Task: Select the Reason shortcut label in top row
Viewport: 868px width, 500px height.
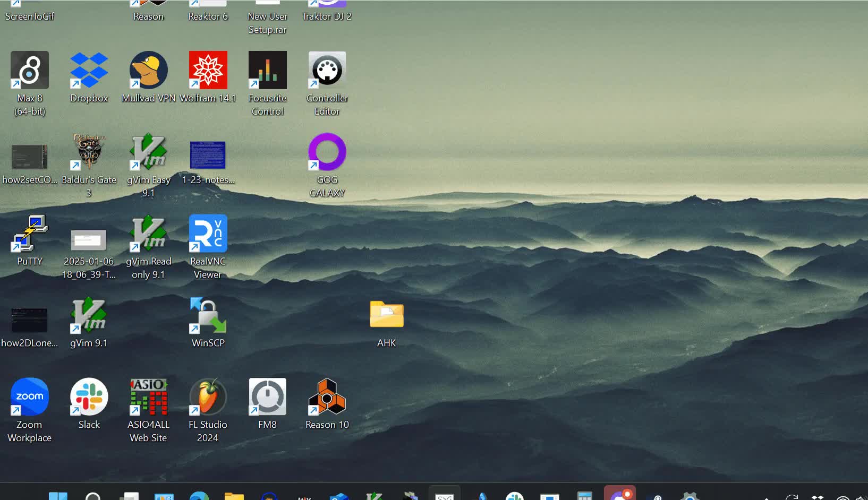Action: [149, 16]
